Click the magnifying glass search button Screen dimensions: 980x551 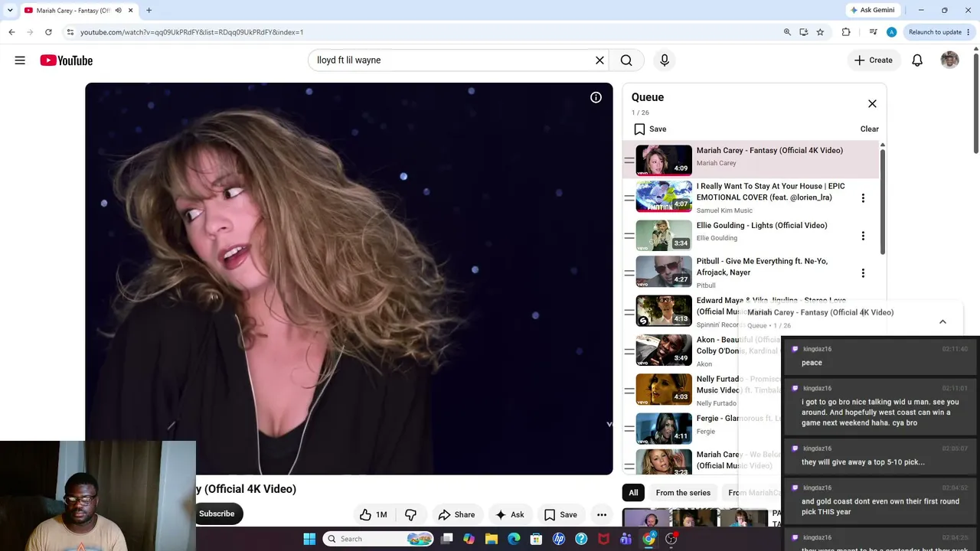pos(626,60)
